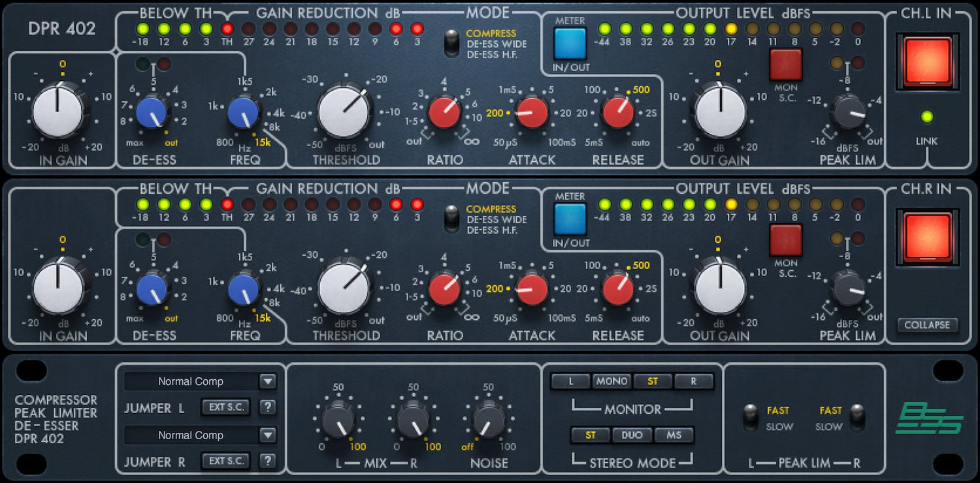Image resolution: width=980 pixels, height=483 pixels.
Task: Click the green LINK indicator LED
Action: point(926,117)
